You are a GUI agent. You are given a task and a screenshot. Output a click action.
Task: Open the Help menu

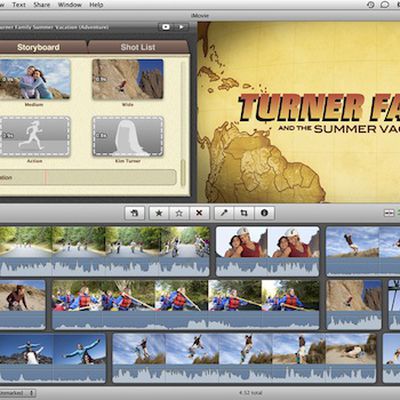[x=96, y=5]
